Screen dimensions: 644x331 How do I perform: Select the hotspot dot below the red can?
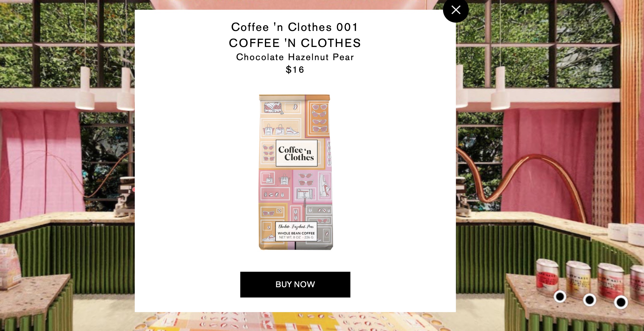tap(560, 296)
